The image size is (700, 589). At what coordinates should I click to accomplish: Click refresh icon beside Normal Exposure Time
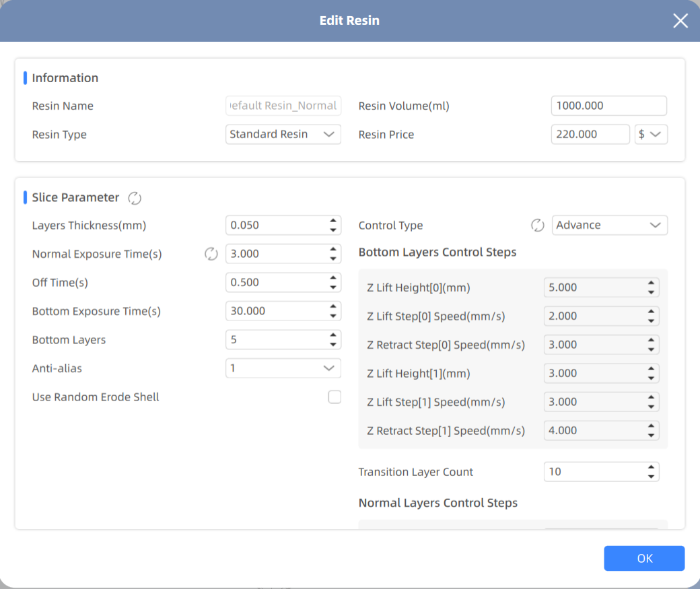point(211,254)
